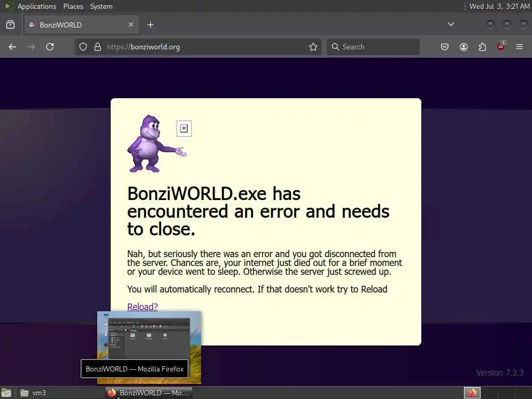Click the uBlock Origin extension icon
This screenshot has height=399, width=532.
pos(501,46)
